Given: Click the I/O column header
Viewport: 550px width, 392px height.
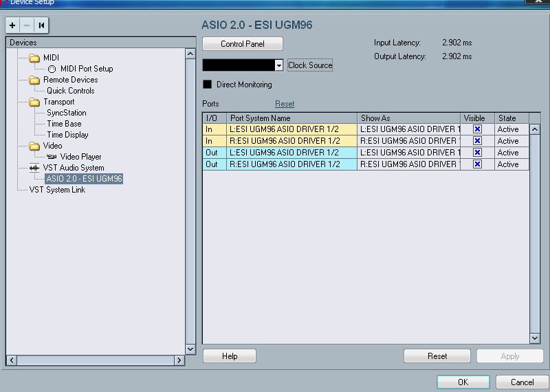Looking at the screenshot, I should (214, 118).
